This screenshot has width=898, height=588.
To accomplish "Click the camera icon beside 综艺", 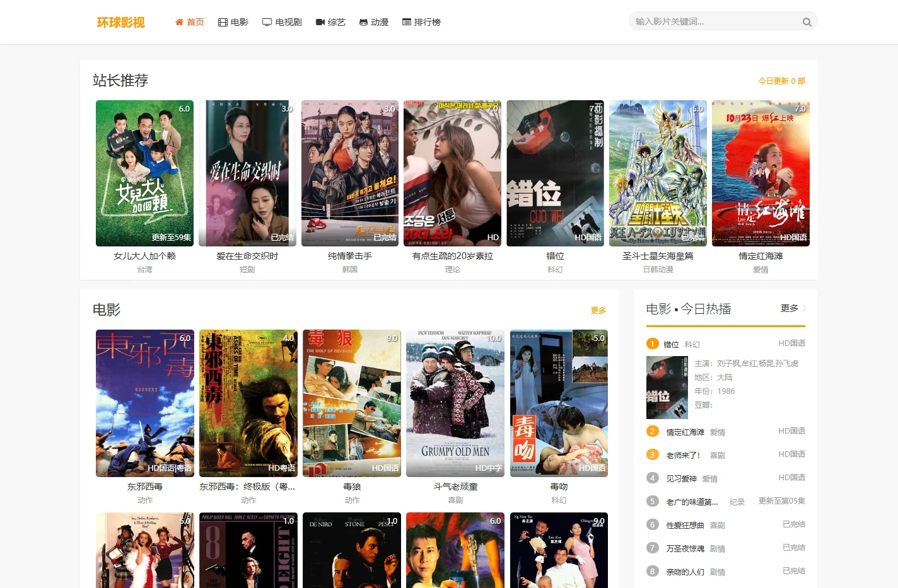I will click(x=320, y=22).
